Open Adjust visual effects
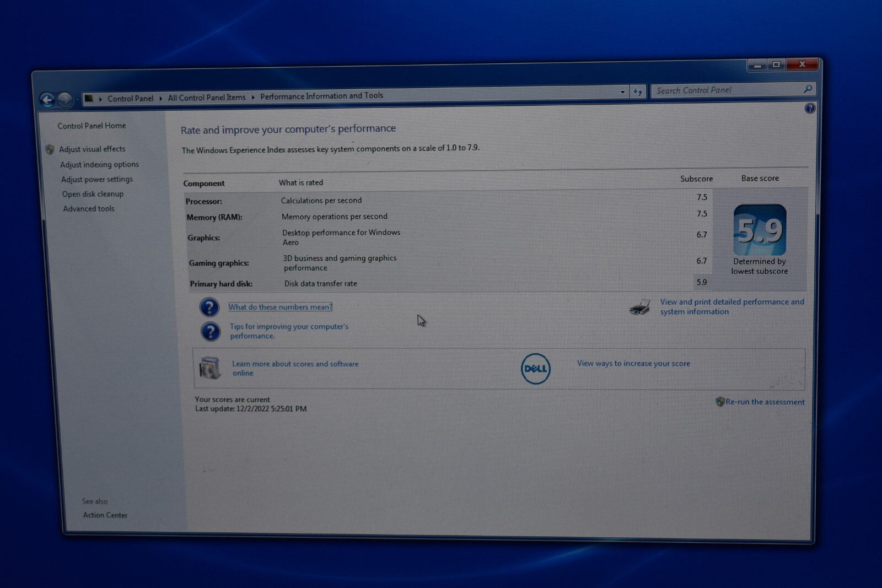The width and height of the screenshot is (882, 588). (x=92, y=149)
